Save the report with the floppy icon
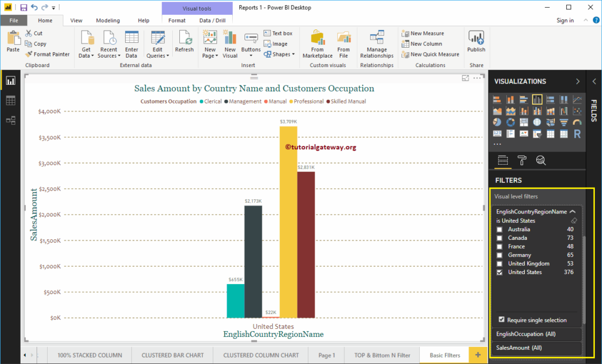Image resolution: width=602 pixels, height=364 pixels. click(24, 7)
